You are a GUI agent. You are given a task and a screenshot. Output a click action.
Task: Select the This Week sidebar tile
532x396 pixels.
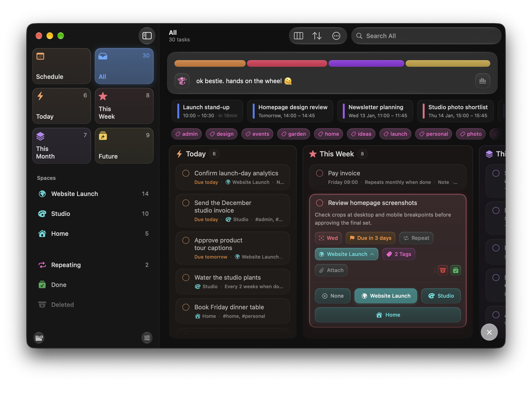[124, 106]
